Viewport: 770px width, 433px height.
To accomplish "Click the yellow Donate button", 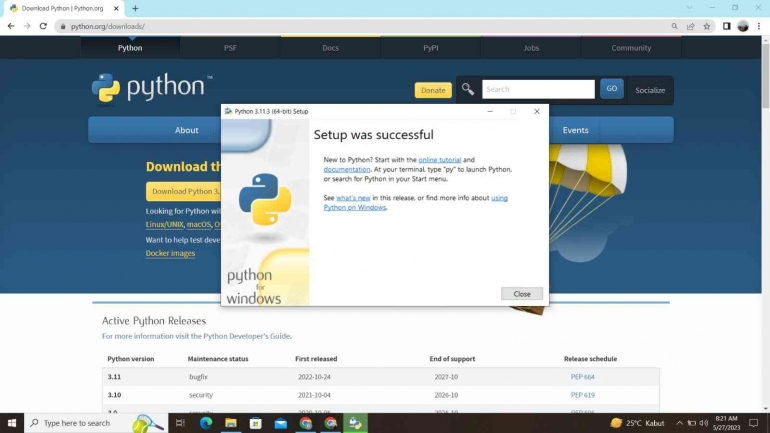I will [x=433, y=90].
